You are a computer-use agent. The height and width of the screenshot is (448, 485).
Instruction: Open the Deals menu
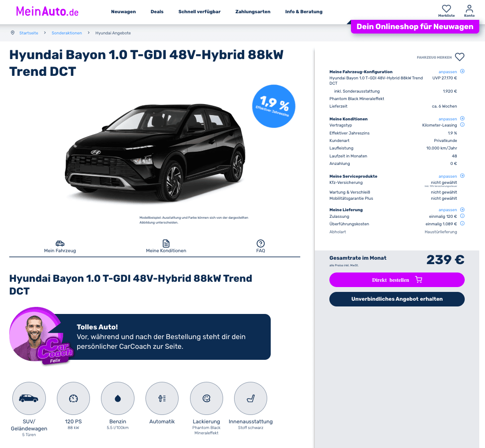(x=157, y=12)
